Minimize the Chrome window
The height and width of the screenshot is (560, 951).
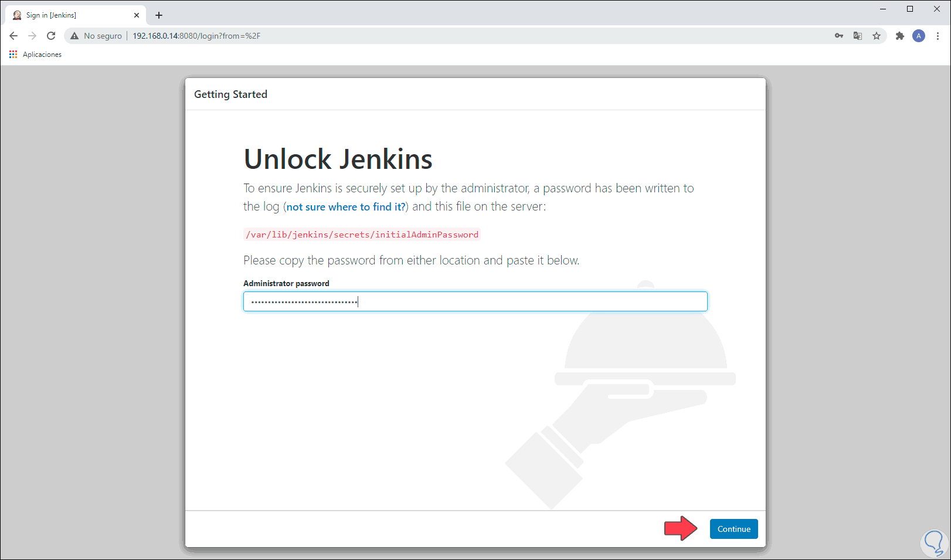(883, 9)
